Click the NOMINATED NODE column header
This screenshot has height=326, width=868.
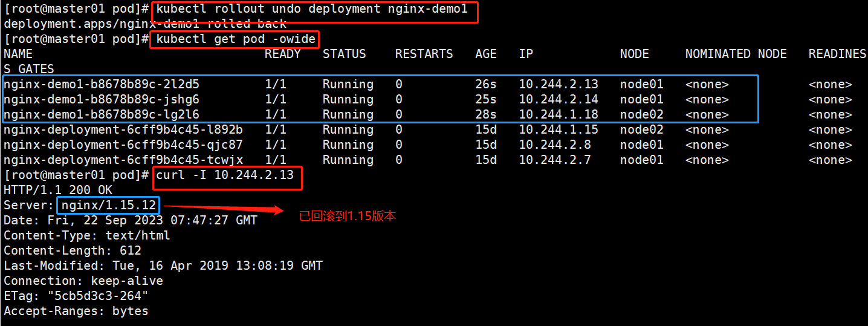tap(736, 54)
